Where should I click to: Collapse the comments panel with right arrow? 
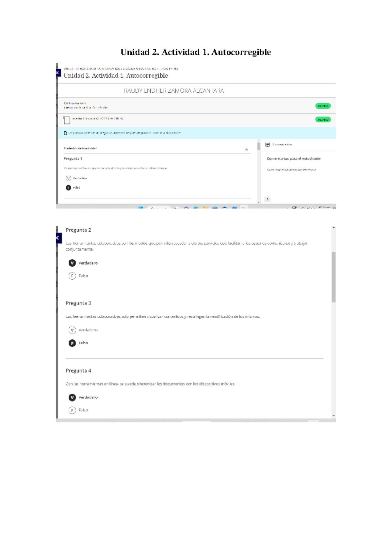(x=267, y=199)
